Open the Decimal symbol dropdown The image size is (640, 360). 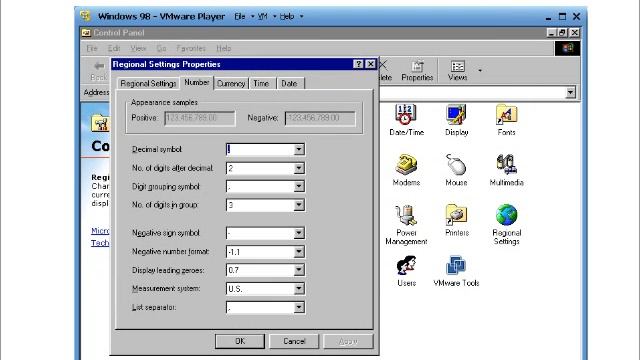[299, 149]
